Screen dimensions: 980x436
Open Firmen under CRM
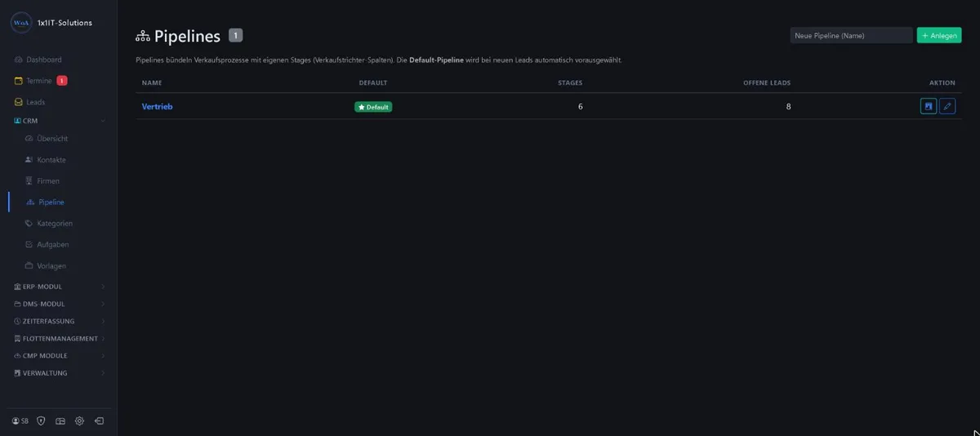click(42, 181)
